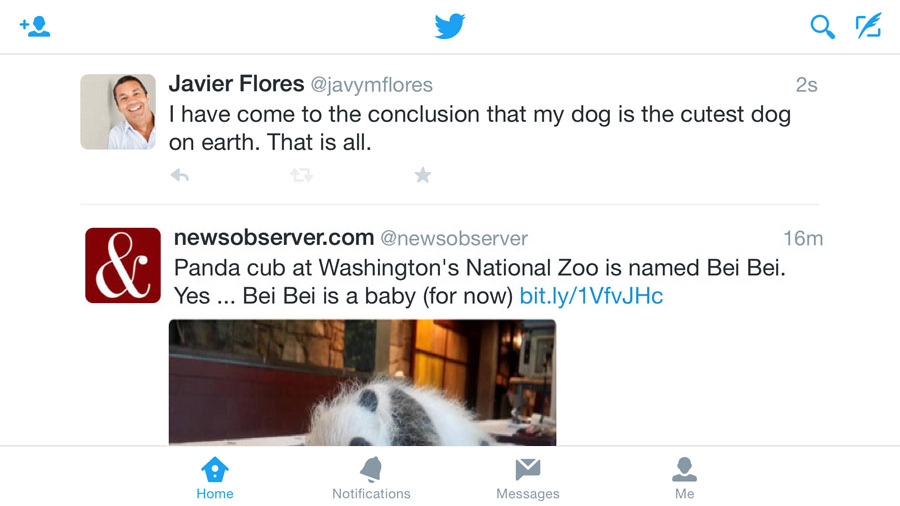Viewport: 900px width, 506px height.
Task: View Javier Flores's profile photo
Action: [118, 112]
